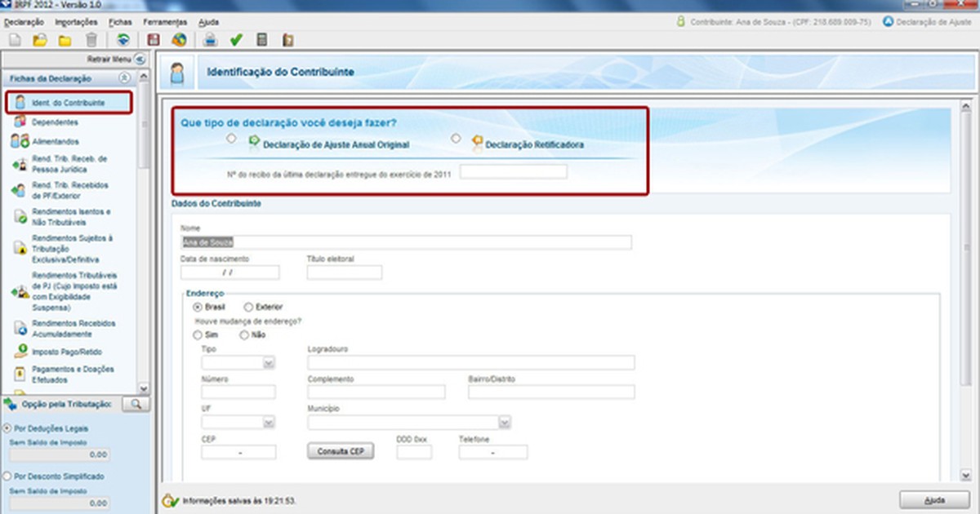Image resolution: width=980 pixels, height=514 pixels.
Task: Open the Tipo dropdown for address type
Action: [x=269, y=363]
